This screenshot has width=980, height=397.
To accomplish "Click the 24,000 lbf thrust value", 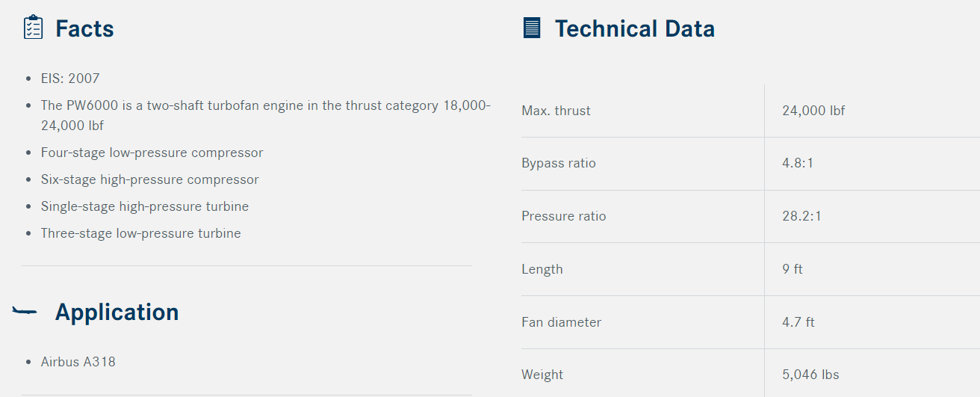I will 813,111.
